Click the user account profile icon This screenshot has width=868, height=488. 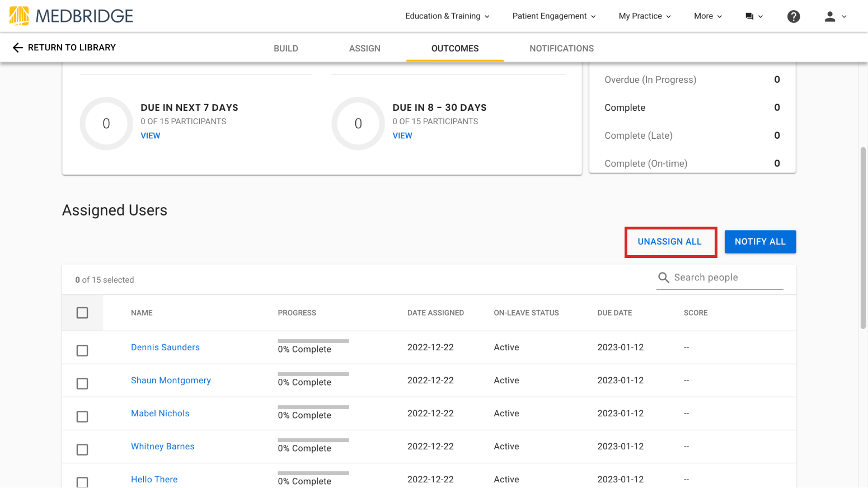coord(829,16)
